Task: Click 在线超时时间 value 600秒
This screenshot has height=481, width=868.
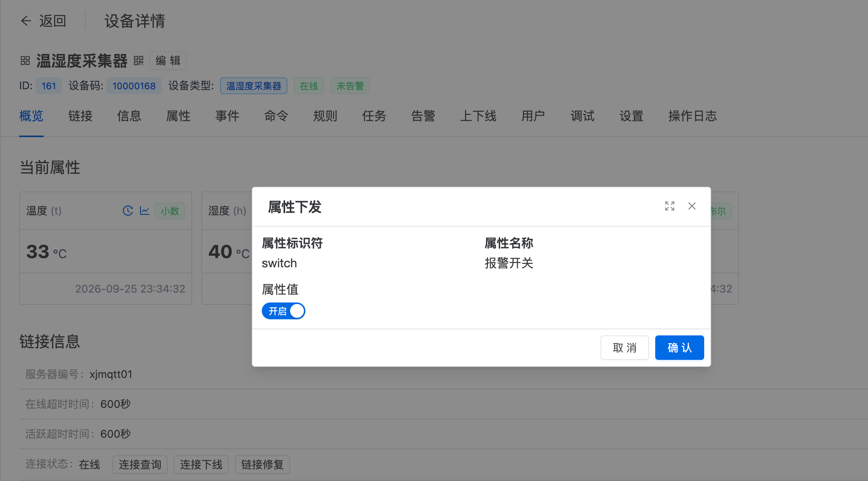Action: coord(116,404)
